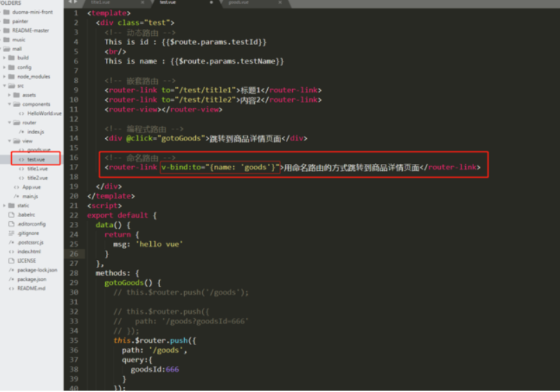
Task: Click the script icon beside index.js
Action: [21, 132]
